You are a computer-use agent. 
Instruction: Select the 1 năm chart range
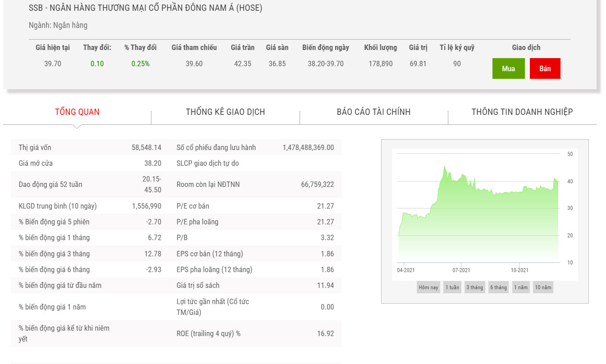520,287
